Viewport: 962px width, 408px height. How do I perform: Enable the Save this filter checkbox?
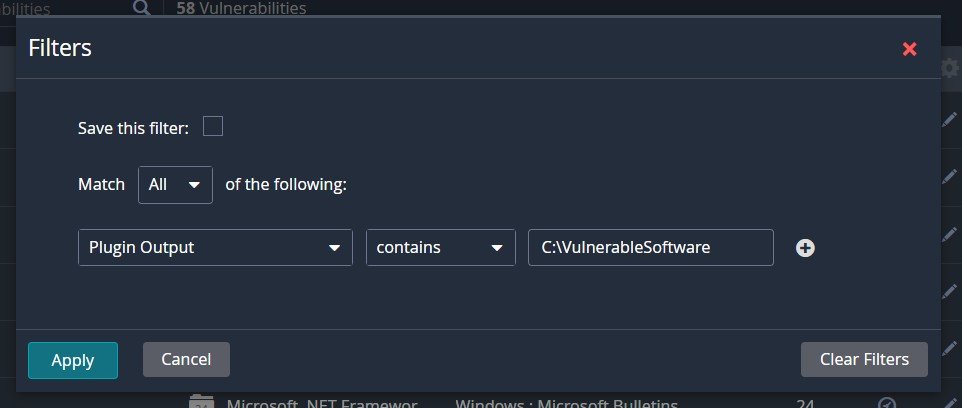tap(213, 126)
